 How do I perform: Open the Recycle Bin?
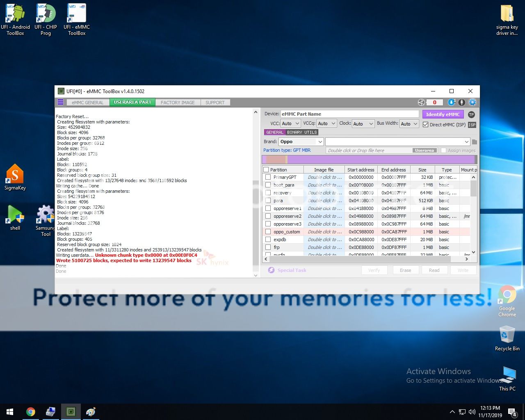coord(507,338)
